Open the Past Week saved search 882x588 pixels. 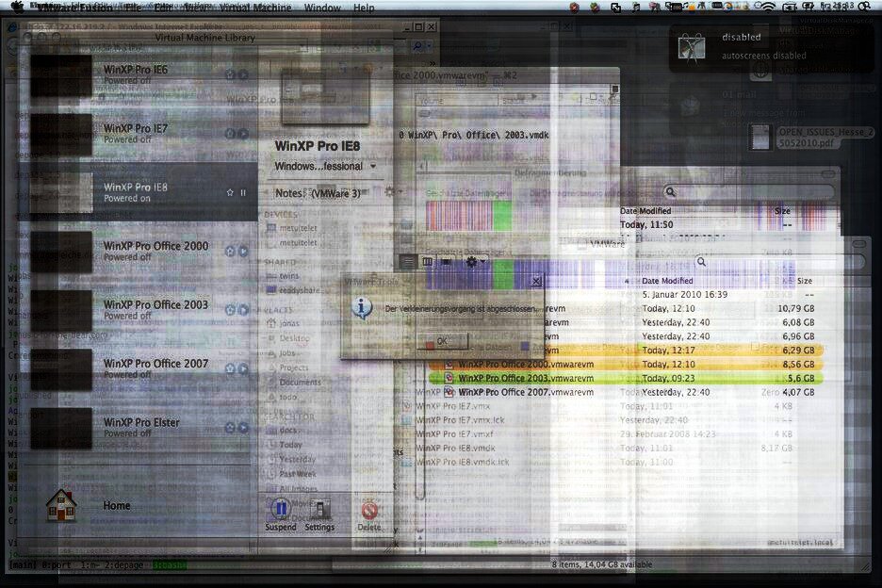291,474
